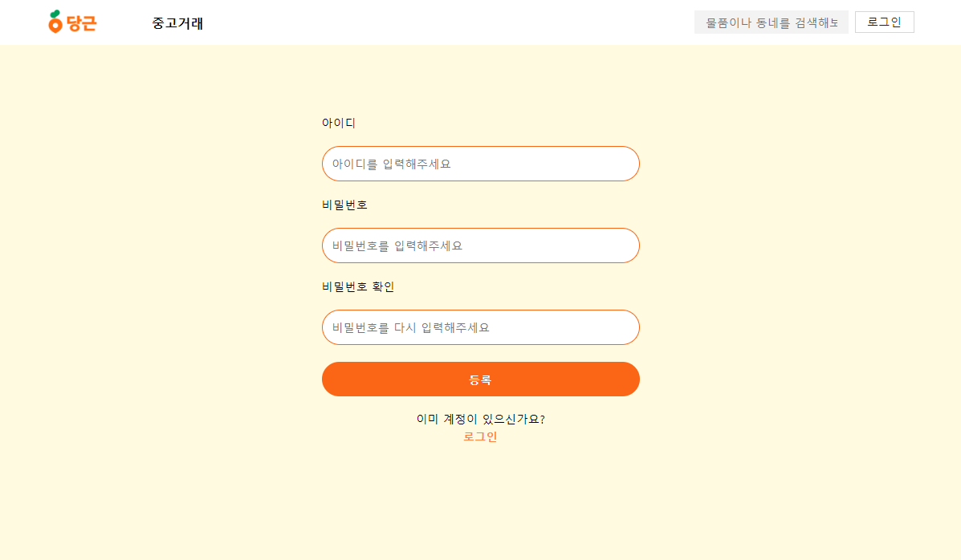The image size is (961, 560).
Task: Click the 아이디를 입력해주세요 text box
Action: (480, 164)
